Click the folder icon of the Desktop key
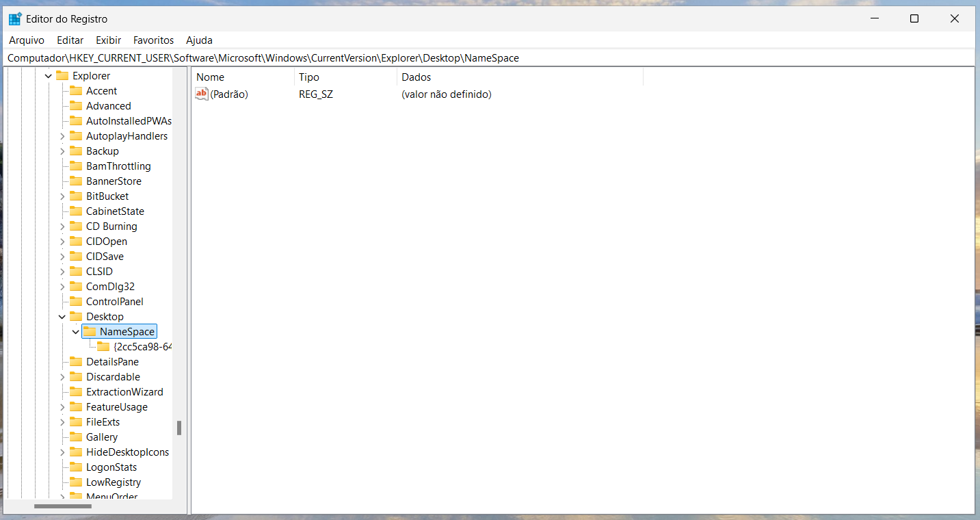980x520 pixels. 76,317
